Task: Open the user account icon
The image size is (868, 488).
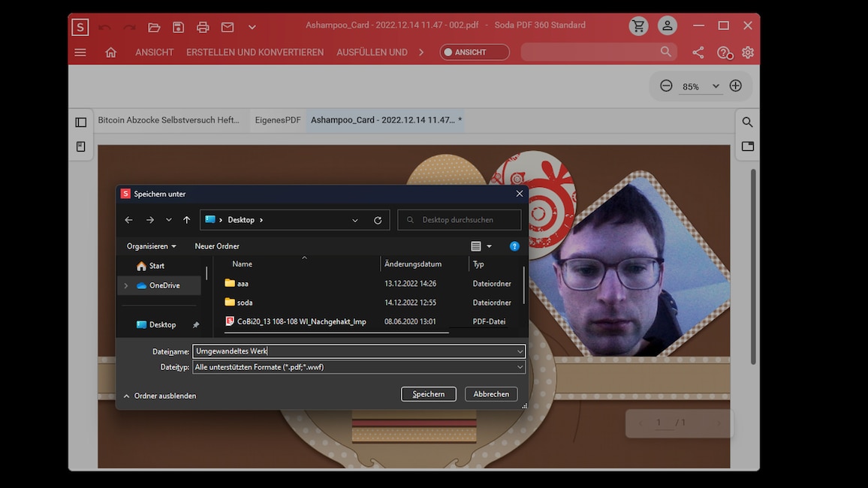Action: [667, 26]
